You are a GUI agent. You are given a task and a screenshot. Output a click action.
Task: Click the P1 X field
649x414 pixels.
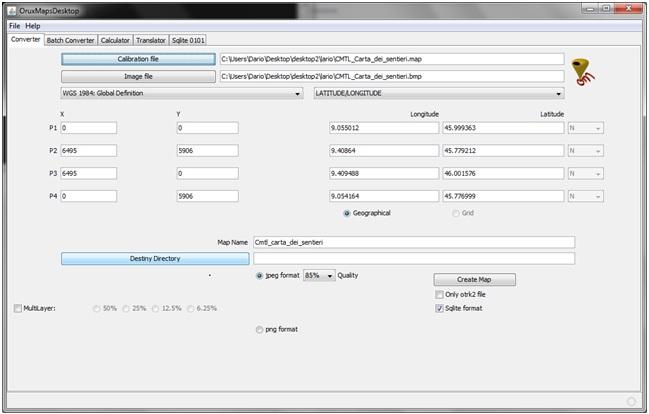coord(89,128)
